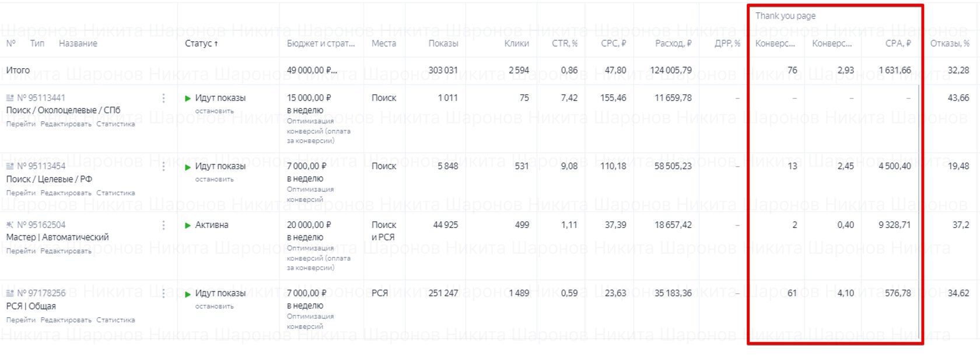Click the CPA, ₽ column header

[898, 44]
